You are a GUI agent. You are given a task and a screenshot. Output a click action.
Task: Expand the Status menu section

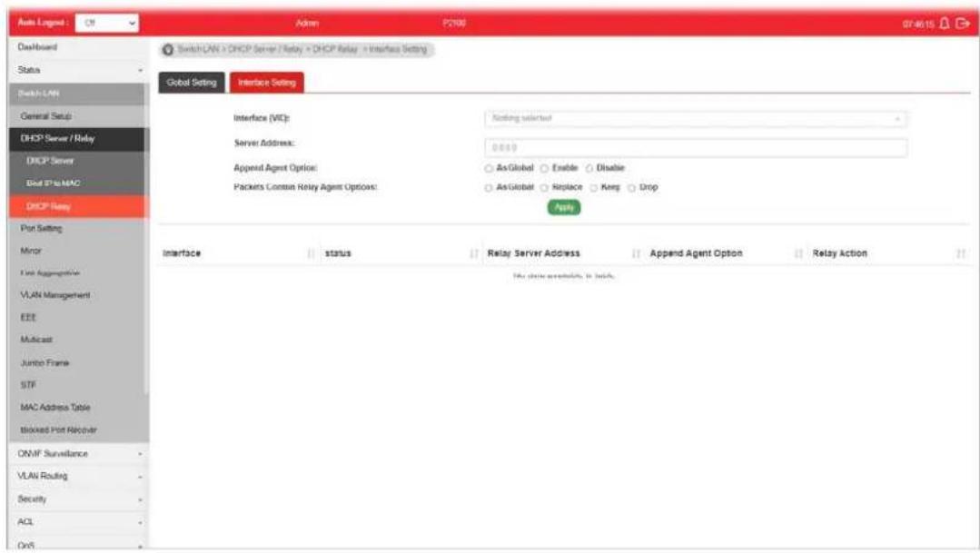(77, 70)
